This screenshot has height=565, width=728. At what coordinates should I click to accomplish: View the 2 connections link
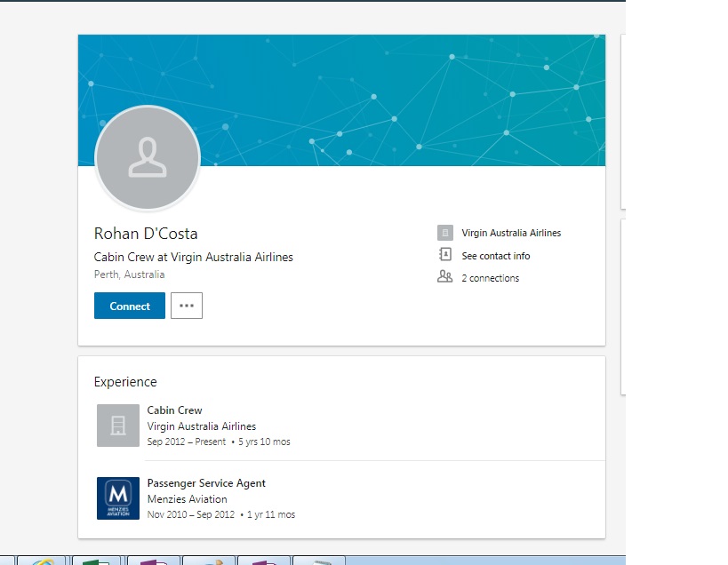491,278
